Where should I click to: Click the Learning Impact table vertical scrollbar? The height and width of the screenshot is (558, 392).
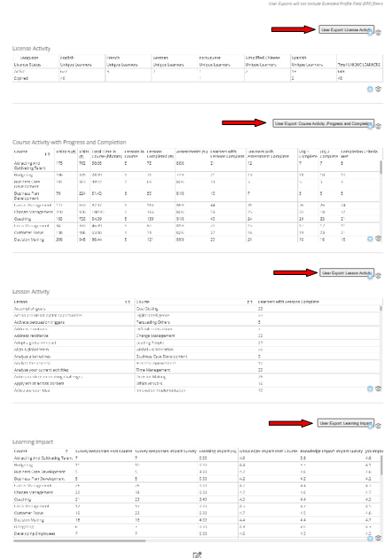click(x=381, y=465)
